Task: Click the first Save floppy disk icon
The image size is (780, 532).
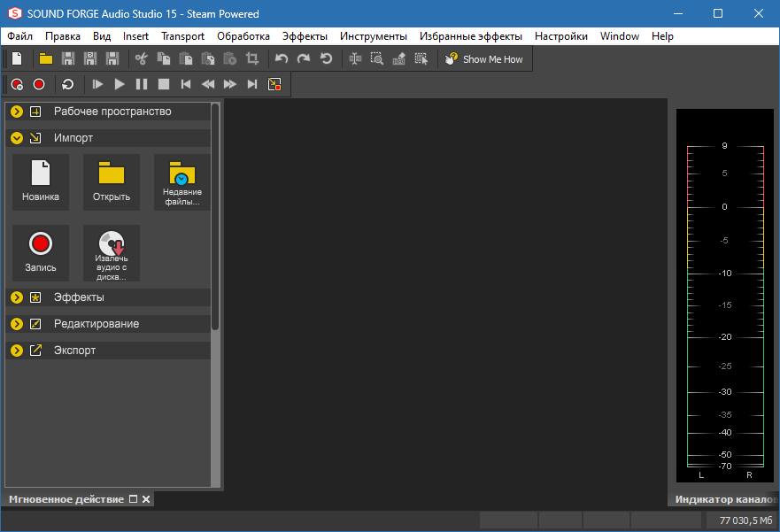Action: coord(68,58)
